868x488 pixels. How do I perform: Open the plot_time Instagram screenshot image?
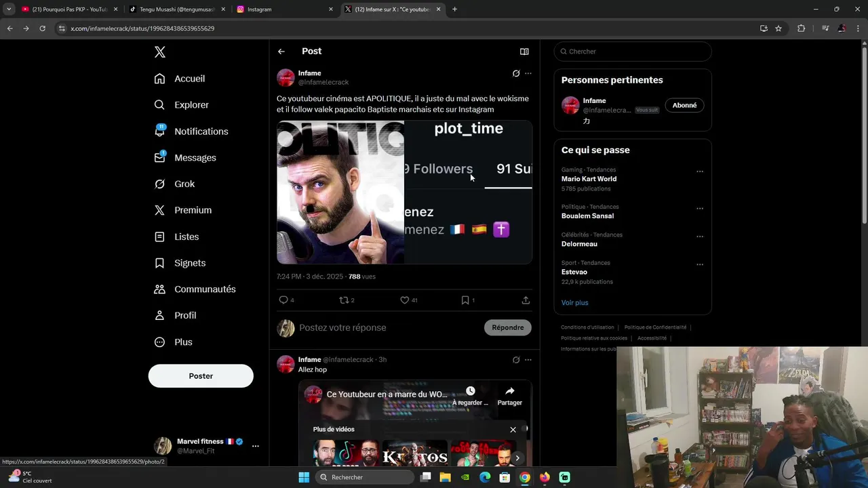[469, 192]
